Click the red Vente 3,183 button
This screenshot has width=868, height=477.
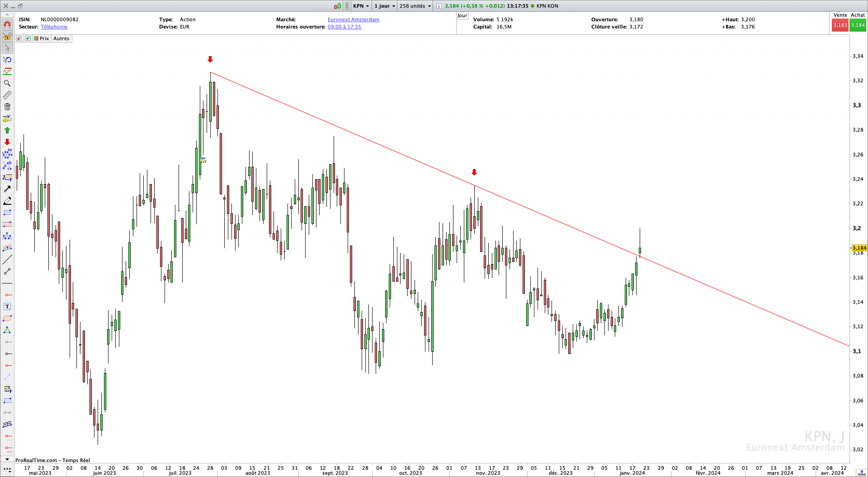(x=840, y=25)
